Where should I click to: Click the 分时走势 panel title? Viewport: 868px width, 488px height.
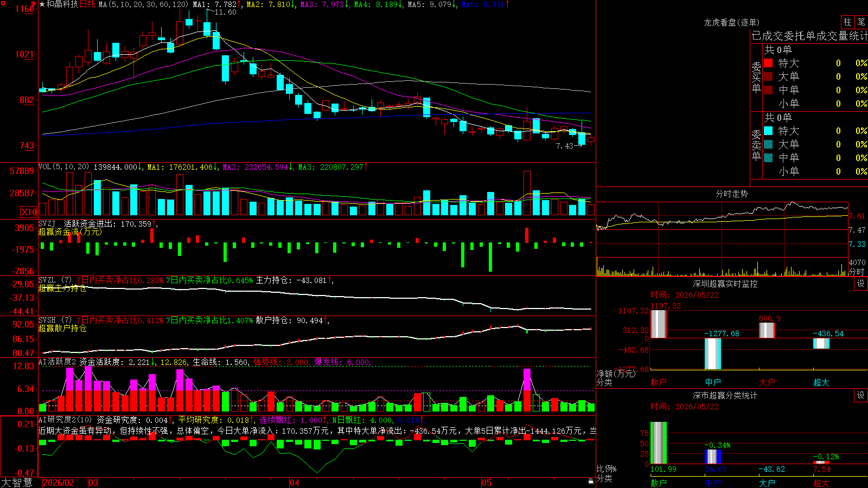[x=732, y=194]
